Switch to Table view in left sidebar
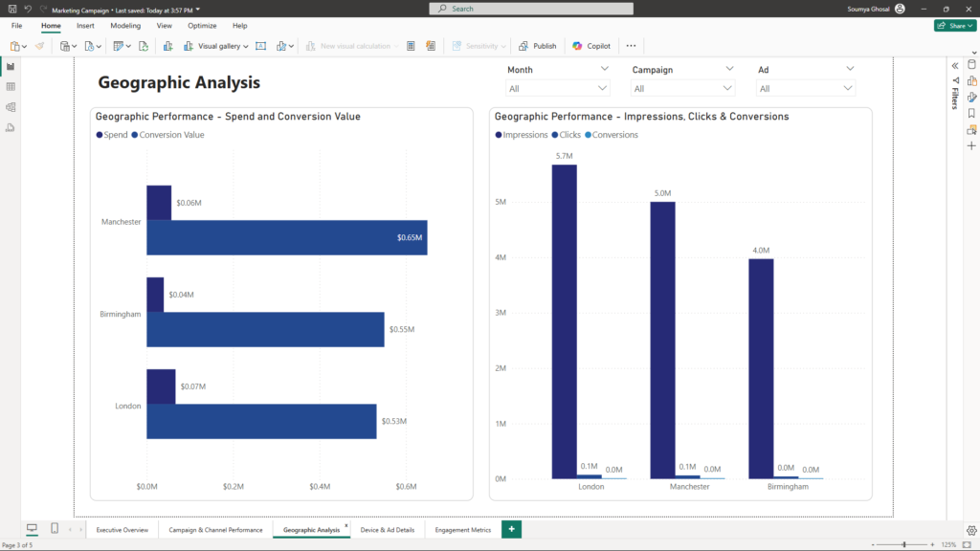This screenshot has height=551, width=980. pyautogui.click(x=11, y=86)
